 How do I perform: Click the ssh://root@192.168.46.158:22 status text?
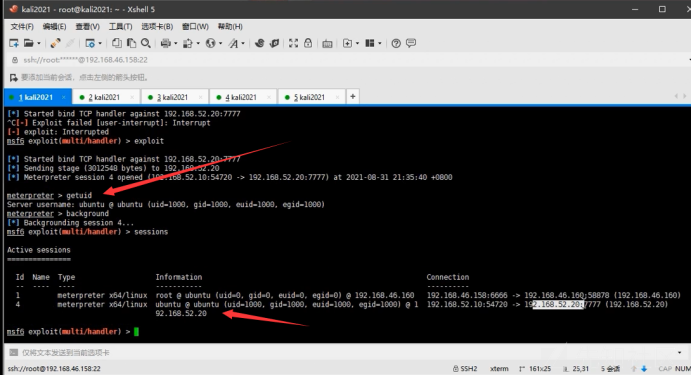coord(54,368)
